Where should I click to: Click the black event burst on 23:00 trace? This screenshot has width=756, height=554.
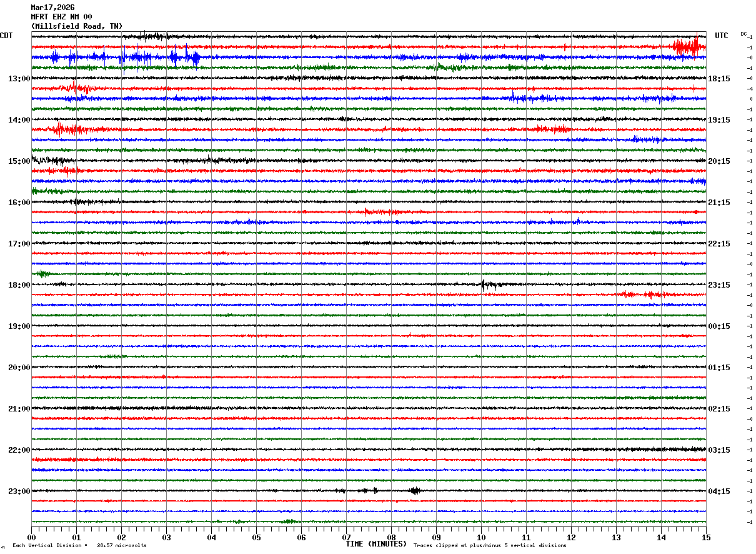pyautogui.click(x=414, y=491)
